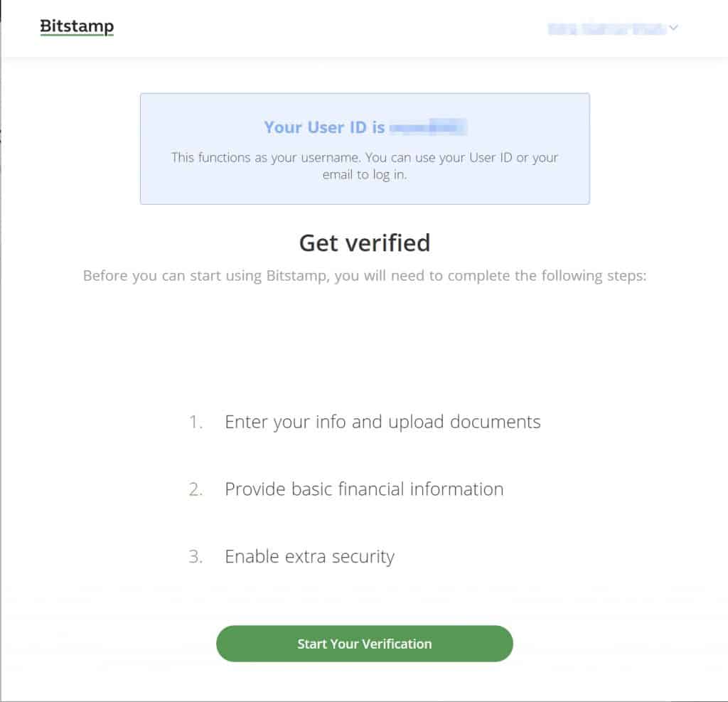This screenshot has width=728, height=702.
Task: Open the account menu at top right
Action: [611, 28]
